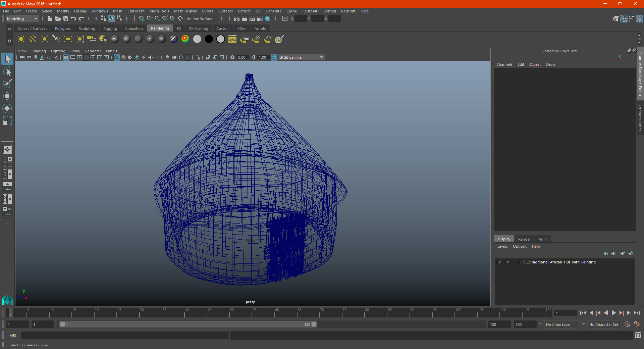Toggle Snap to grids magnet icon

coord(142,19)
